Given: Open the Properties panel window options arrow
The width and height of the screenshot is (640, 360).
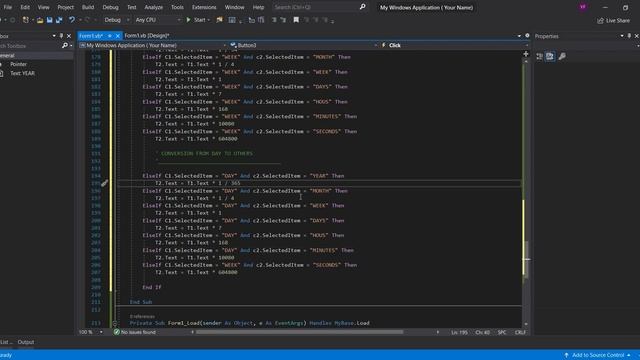Looking at the screenshot, I should (x=622, y=36).
